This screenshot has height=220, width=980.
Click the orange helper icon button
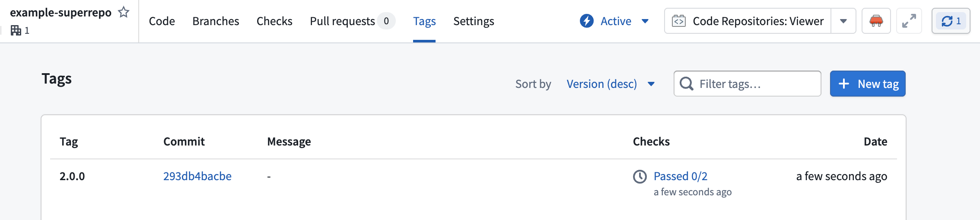(x=876, y=21)
